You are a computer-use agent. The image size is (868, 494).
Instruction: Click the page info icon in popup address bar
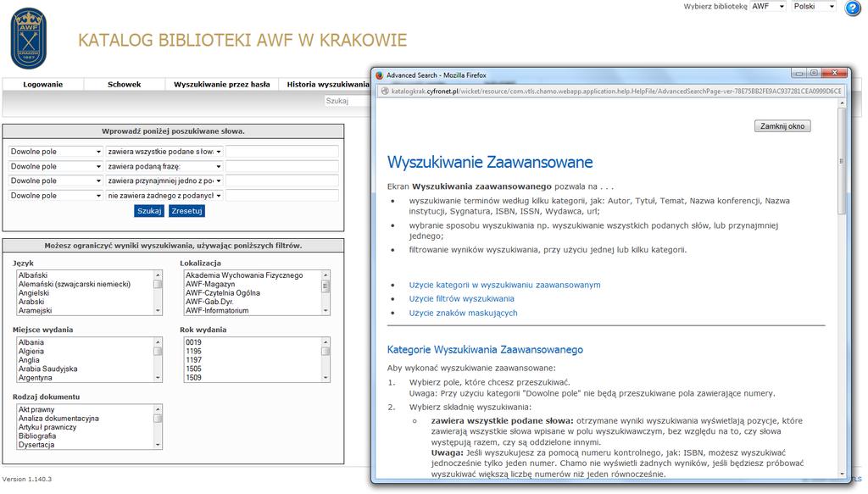[384, 92]
